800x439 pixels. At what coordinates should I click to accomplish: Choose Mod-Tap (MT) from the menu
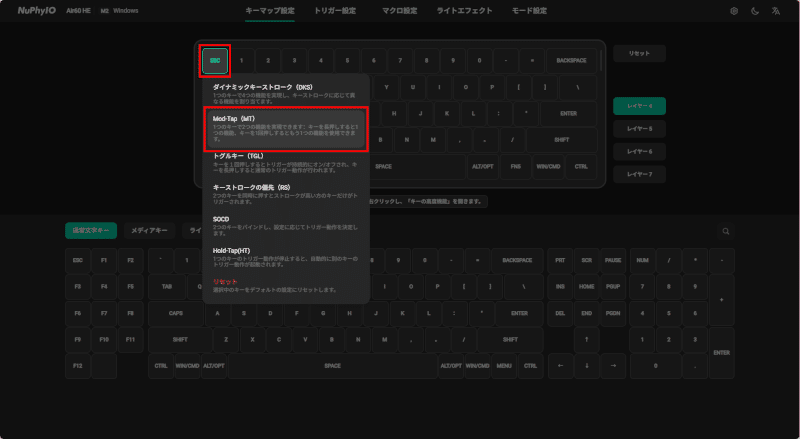tap(286, 128)
